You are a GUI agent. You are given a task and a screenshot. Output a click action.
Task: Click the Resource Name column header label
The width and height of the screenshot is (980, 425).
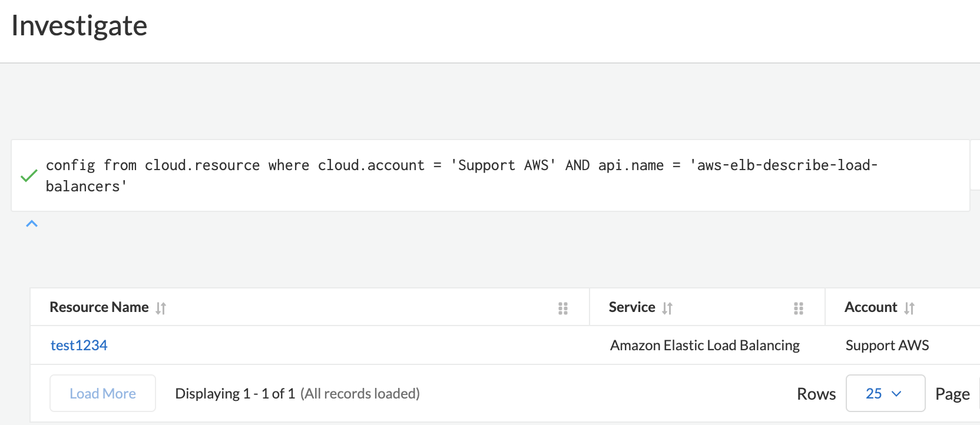coord(99,307)
